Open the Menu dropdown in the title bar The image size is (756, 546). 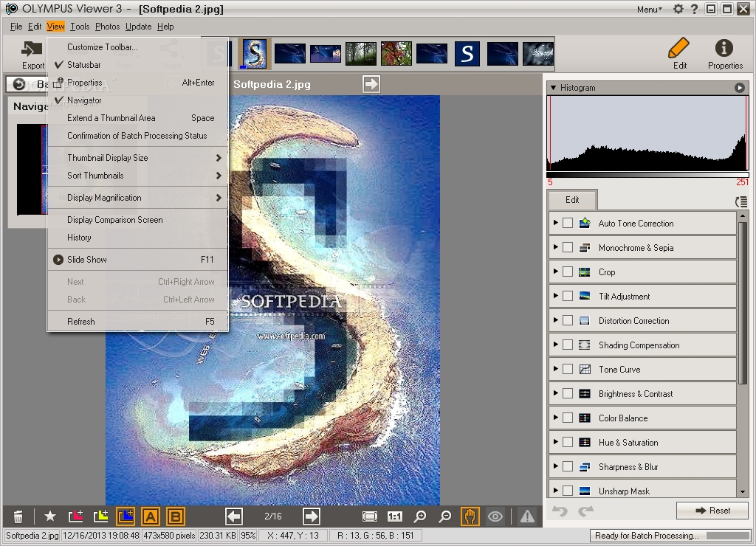click(x=650, y=9)
